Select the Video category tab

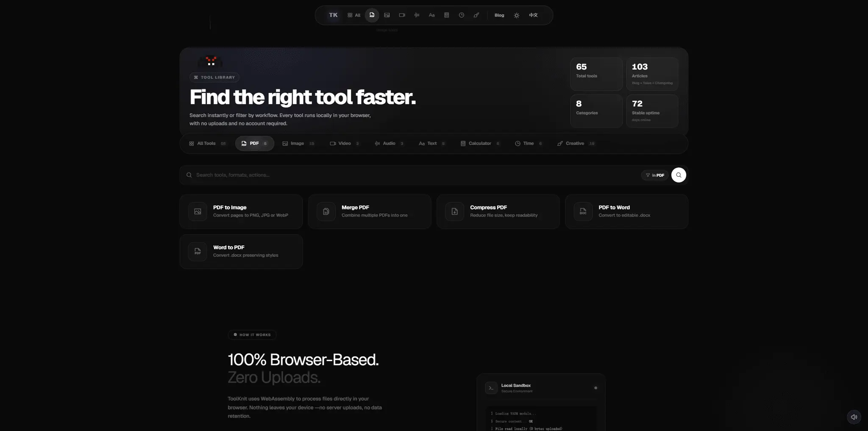pyautogui.click(x=345, y=143)
